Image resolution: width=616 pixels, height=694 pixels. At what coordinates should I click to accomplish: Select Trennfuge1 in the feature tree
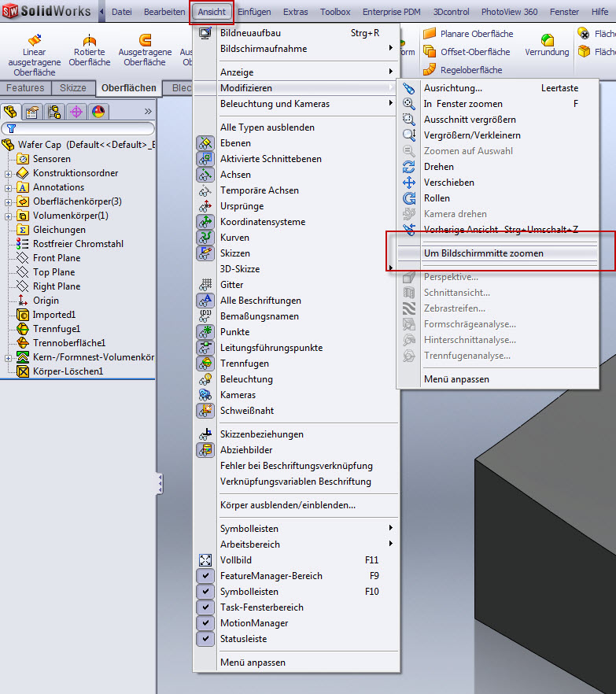click(56, 329)
